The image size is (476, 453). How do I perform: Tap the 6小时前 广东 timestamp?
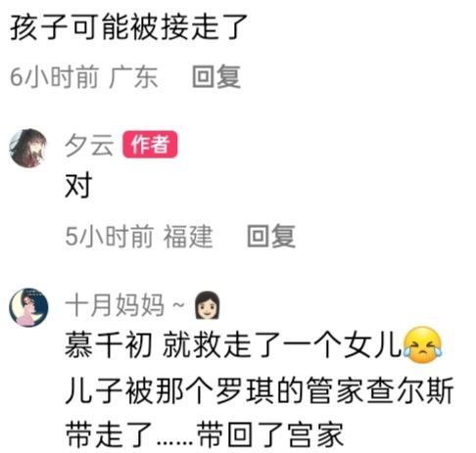tap(84, 76)
